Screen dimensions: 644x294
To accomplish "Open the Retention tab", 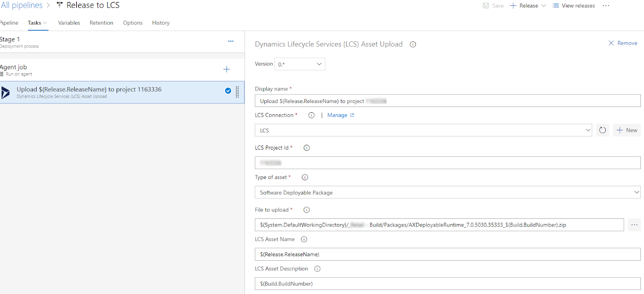I will [x=101, y=23].
